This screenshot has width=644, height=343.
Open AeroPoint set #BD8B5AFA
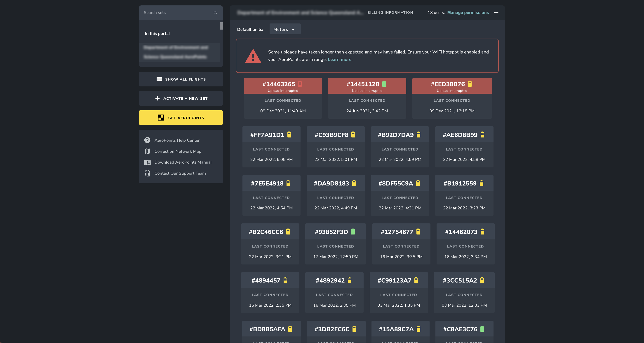click(x=272, y=332)
